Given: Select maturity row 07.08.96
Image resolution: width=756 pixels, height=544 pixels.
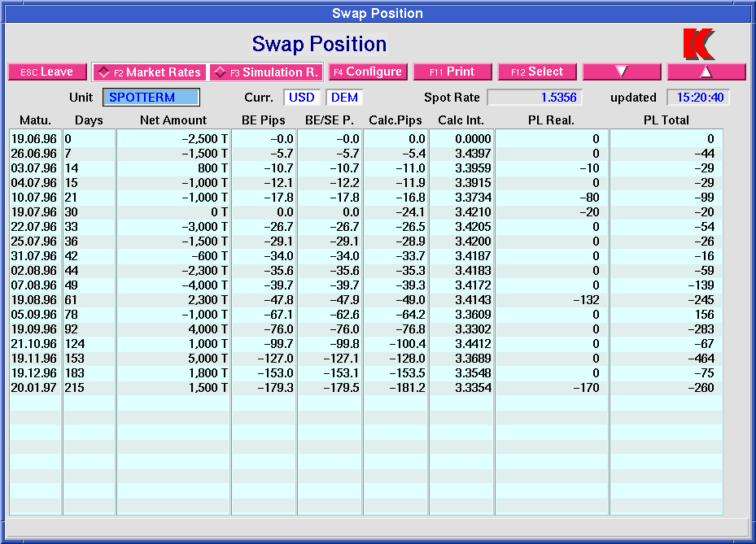Looking at the screenshot, I should (366, 285).
